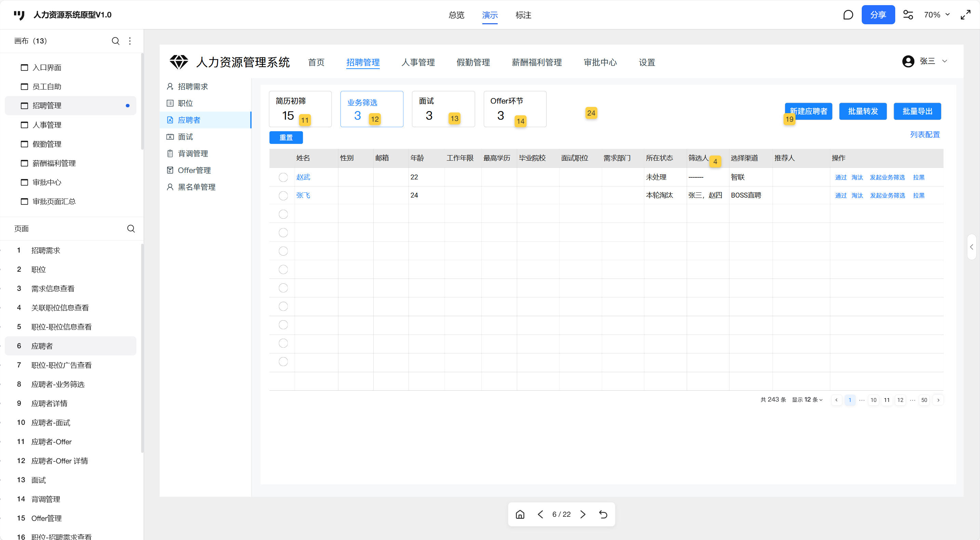Image resolution: width=980 pixels, height=540 pixels.
Task: Enter fullscreen with expand arrows icon
Action: (x=966, y=15)
